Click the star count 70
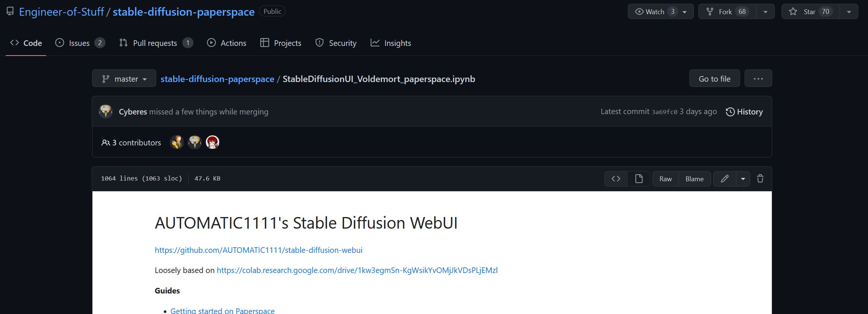The height and width of the screenshot is (314, 868). tap(825, 12)
